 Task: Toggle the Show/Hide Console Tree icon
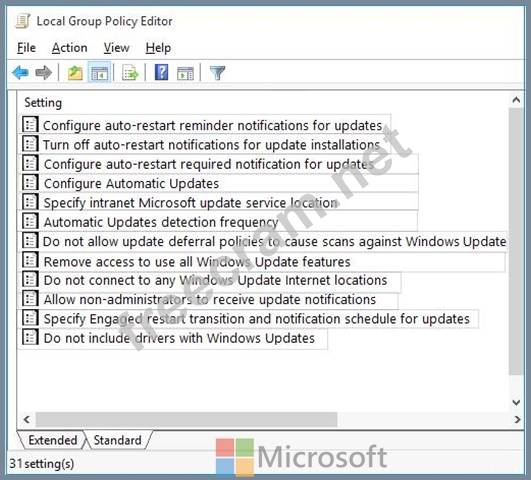[99, 72]
